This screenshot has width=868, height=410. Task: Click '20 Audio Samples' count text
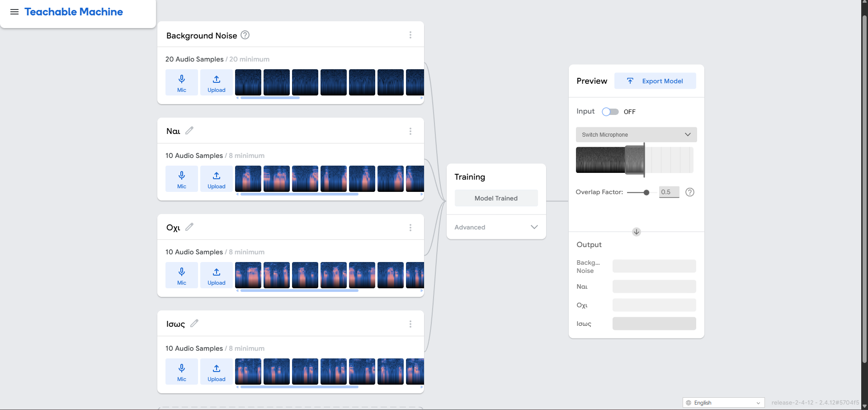[x=194, y=59]
